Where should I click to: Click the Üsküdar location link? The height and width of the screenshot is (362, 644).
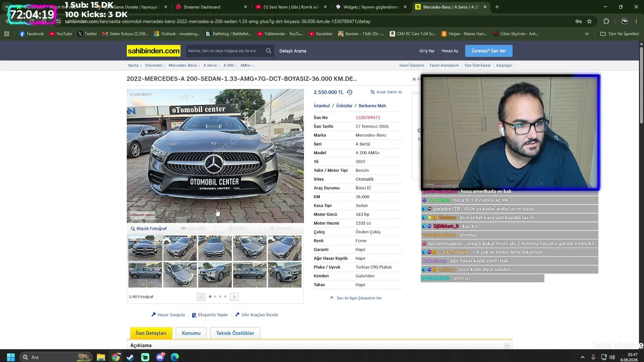point(344,106)
